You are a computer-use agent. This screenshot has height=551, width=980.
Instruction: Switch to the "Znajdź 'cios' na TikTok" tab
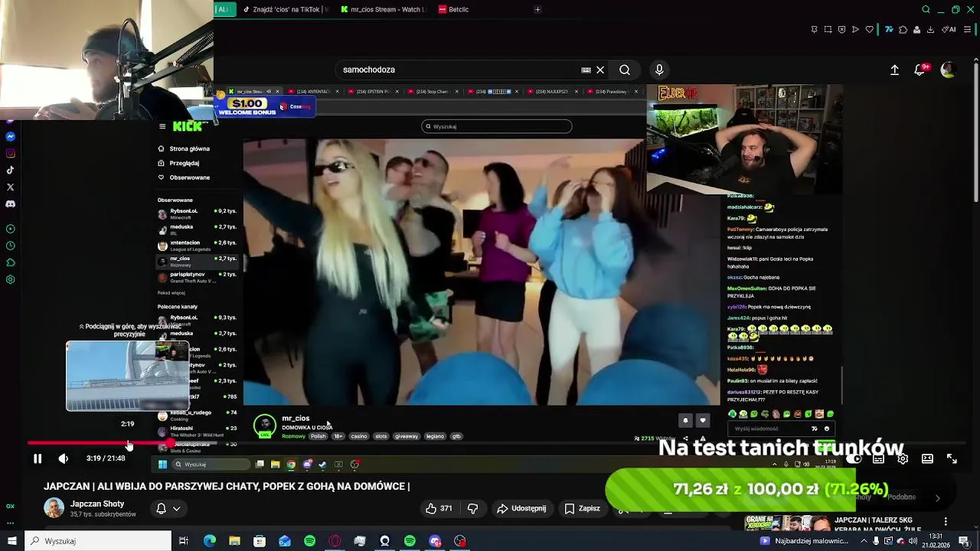(285, 9)
